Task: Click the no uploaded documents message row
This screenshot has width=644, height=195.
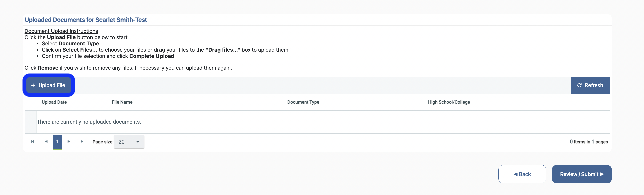Action: point(89,122)
